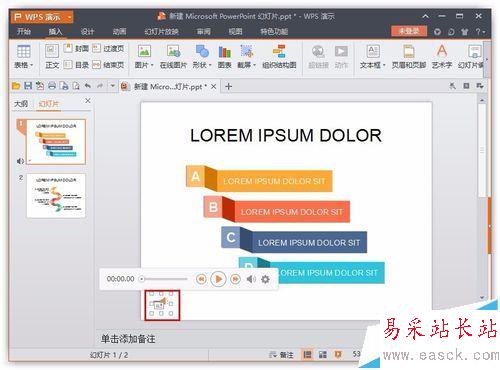Insert 艺术字 word art
Image resolution: width=500 pixels, height=370 pixels.
click(x=442, y=56)
